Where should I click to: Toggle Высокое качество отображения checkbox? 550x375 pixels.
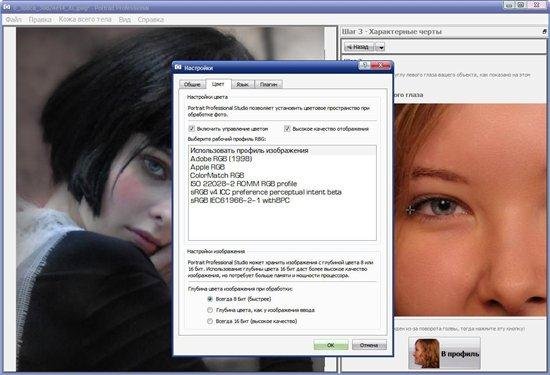point(287,129)
